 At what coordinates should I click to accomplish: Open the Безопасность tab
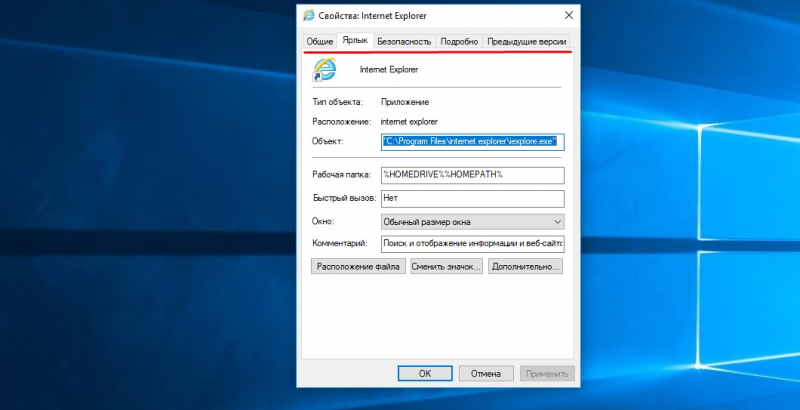pyautogui.click(x=404, y=42)
